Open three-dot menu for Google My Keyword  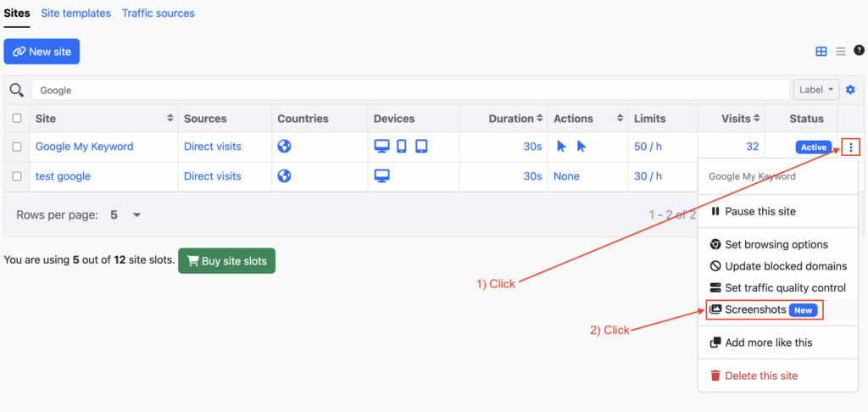click(851, 148)
